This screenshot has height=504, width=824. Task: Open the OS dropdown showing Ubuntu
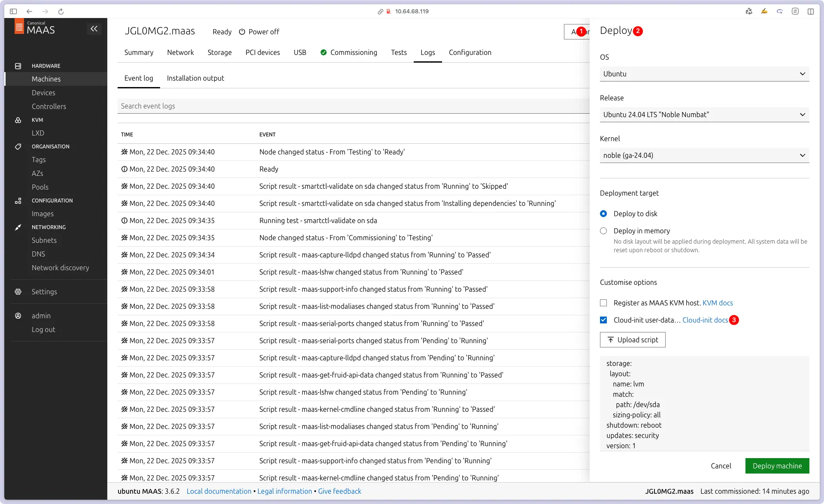[x=704, y=74]
